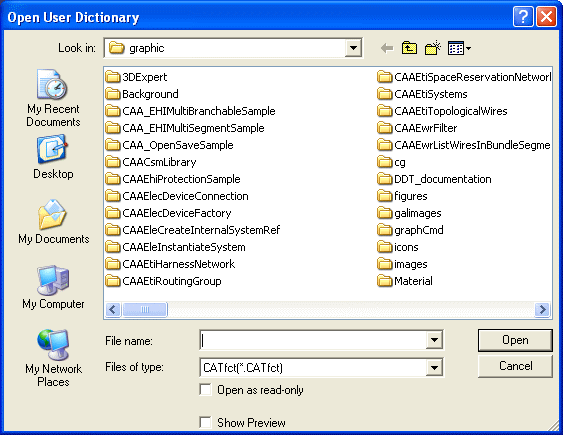563x435 pixels.
Task: Open the View Menu icon
Action: (x=459, y=48)
